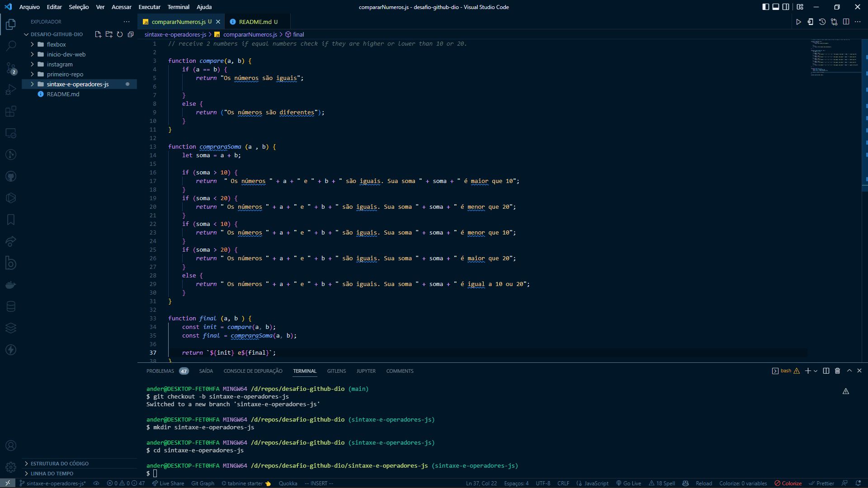
Task: Open the Source Control view icon
Action: click(x=11, y=68)
